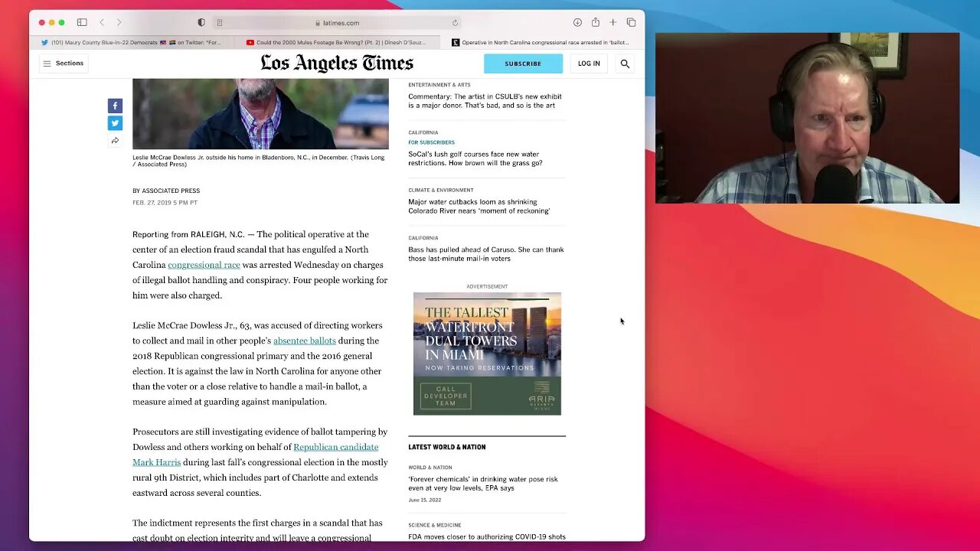Viewport: 980px width, 551px height.
Task: Open the CSULB exhibit commentary headline
Action: (485, 101)
